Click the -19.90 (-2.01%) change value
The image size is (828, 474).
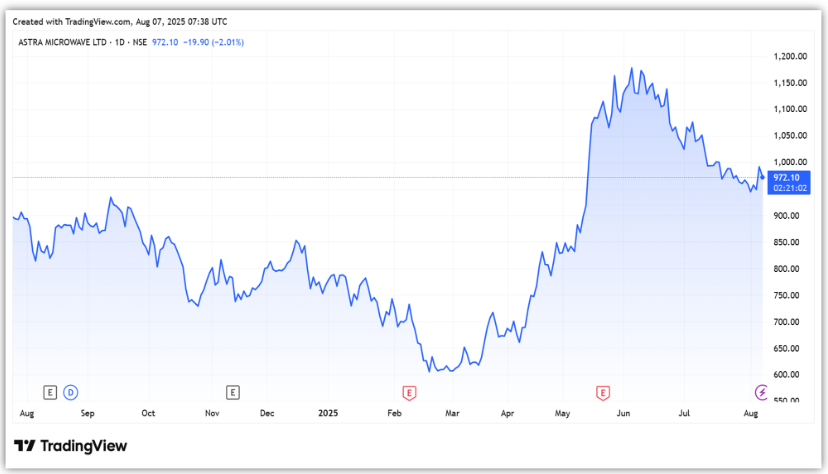click(212, 42)
